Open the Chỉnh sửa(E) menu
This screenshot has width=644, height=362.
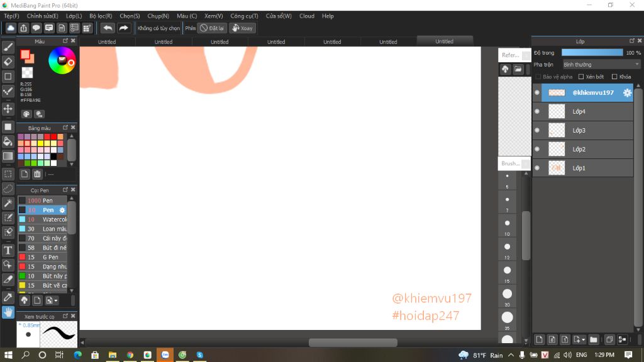(42, 16)
